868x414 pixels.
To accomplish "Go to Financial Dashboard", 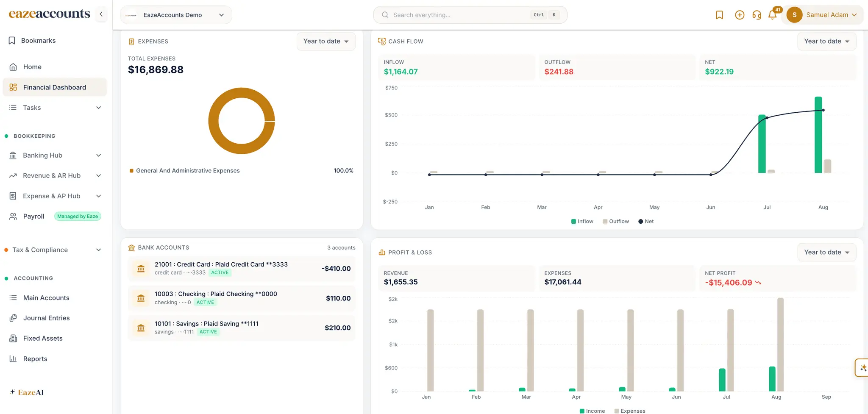I will click(x=55, y=87).
